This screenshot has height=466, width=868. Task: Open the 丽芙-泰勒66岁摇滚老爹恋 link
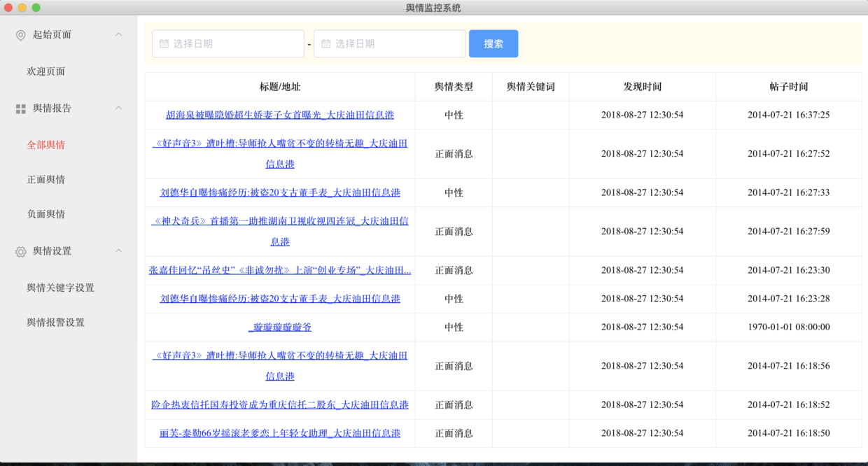click(279, 433)
